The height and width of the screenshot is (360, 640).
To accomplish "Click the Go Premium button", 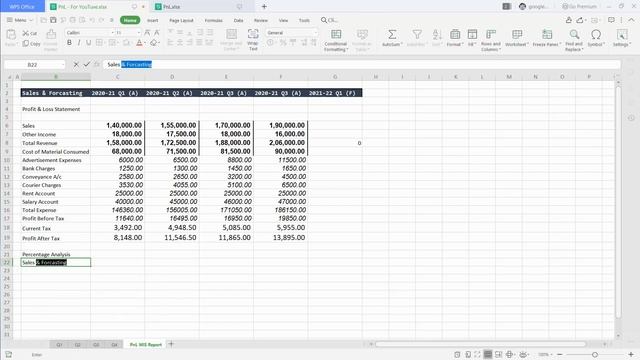I will [579, 7].
